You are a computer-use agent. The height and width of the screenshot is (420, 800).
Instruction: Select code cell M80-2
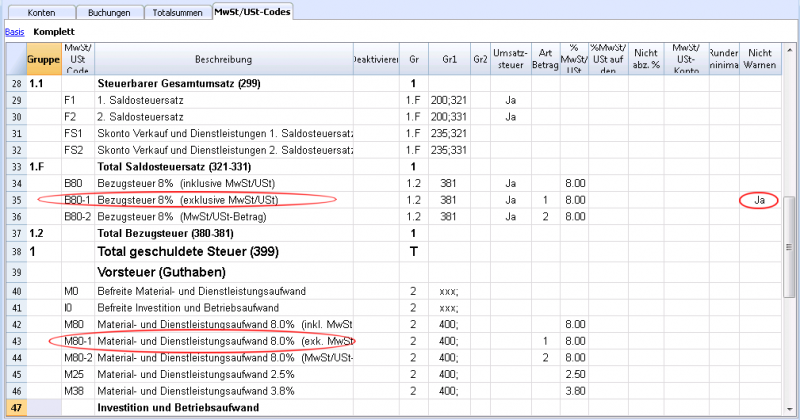(x=78, y=358)
